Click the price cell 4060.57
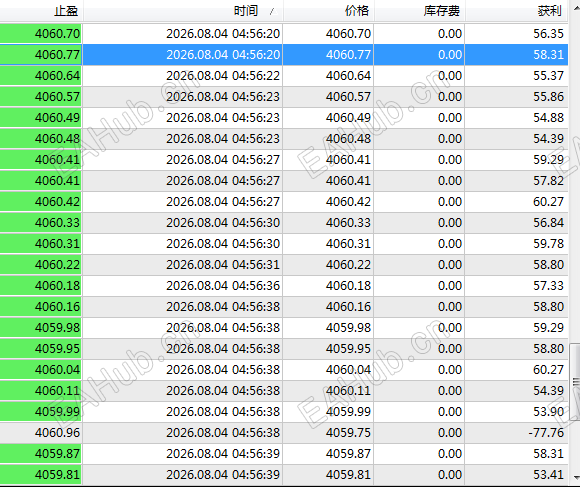Image resolution: width=580 pixels, height=487 pixels. [328, 97]
